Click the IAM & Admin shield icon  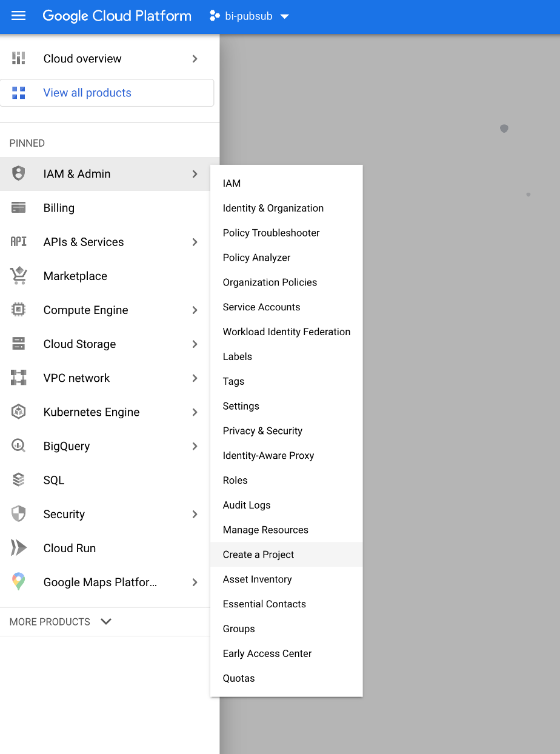[19, 174]
